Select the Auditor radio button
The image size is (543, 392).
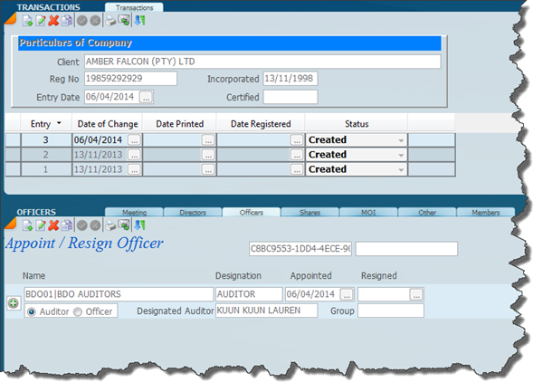pyautogui.click(x=32, y=311)
